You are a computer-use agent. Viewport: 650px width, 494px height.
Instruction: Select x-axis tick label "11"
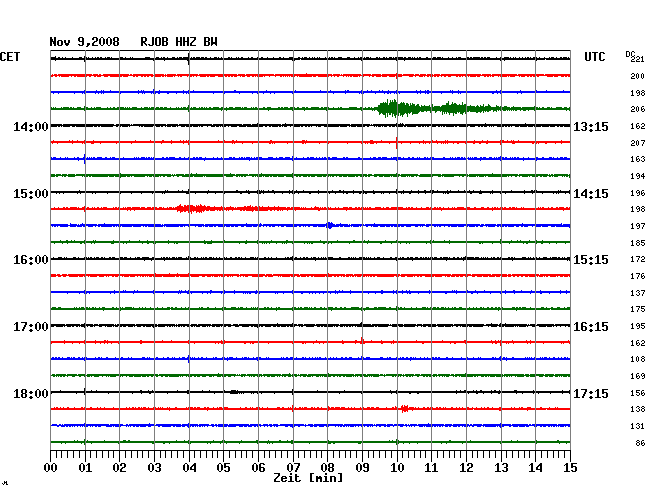[x=432, y=468]
